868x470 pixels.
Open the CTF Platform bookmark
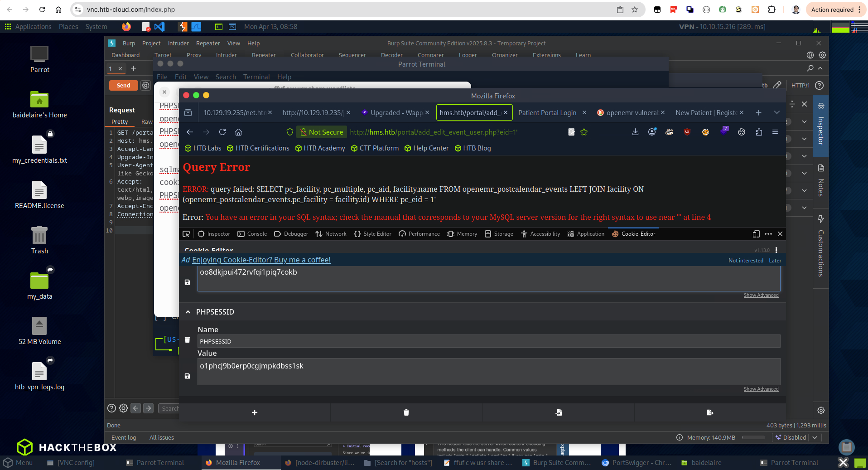(375, 148)
